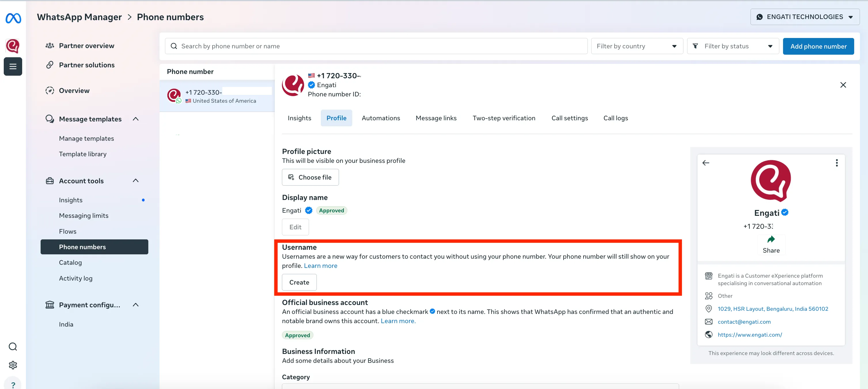This screenshot has height=389, width=868.
Task: Open the Engati business avatar in left rail
Action: [x=13, y=46]
